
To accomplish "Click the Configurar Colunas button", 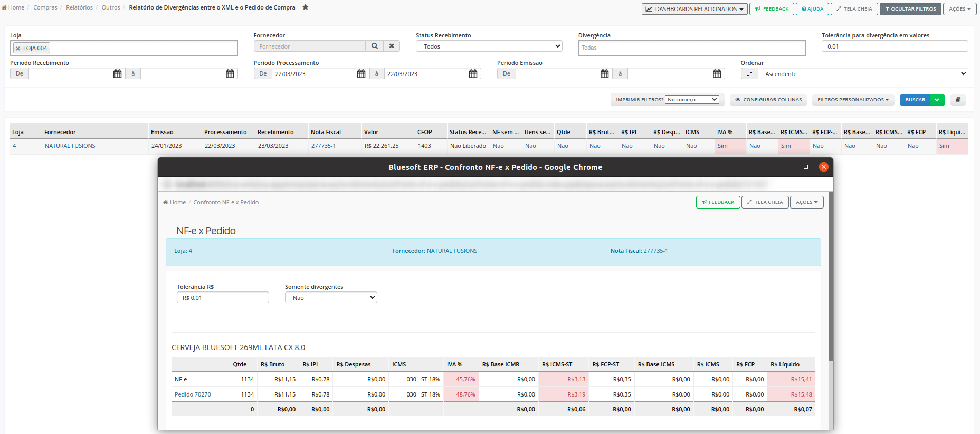I will coord(768,100).
